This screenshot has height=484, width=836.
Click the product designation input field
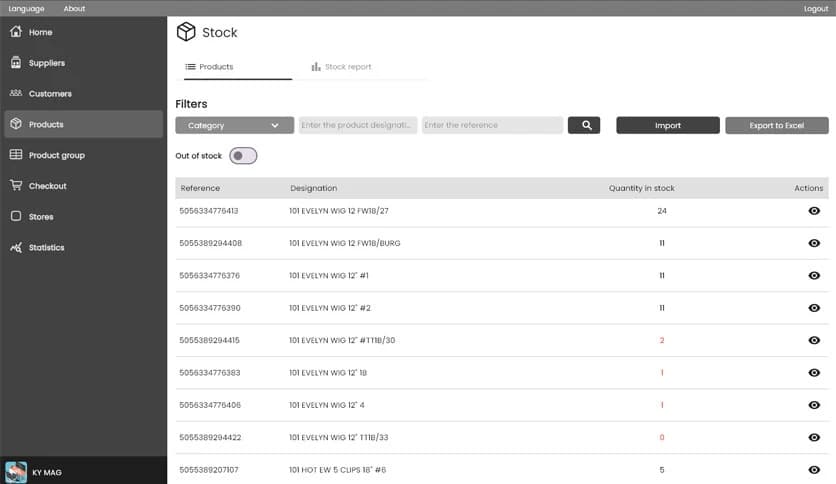358,125
